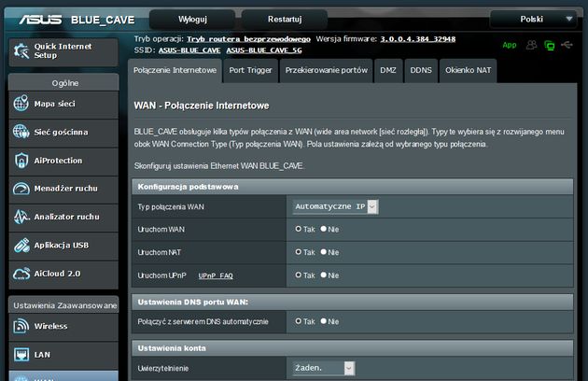Click the green App link

[510, 45]
